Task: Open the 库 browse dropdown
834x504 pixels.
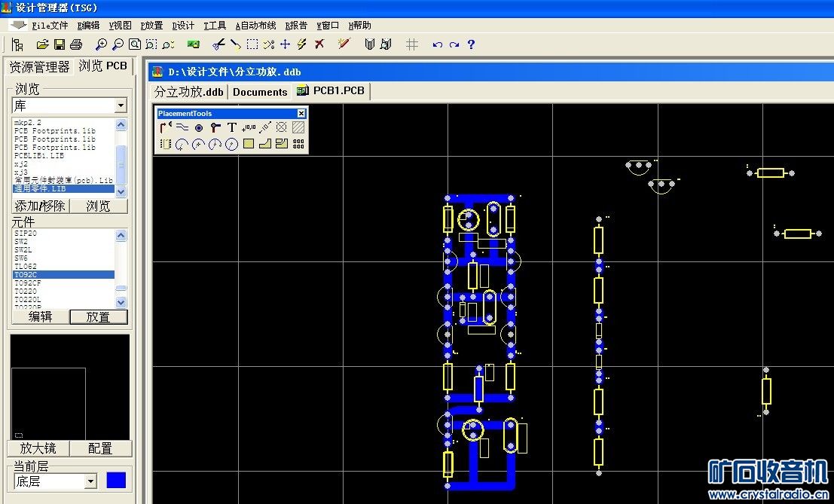Action: pyautogui.click(x=121, y=106)
